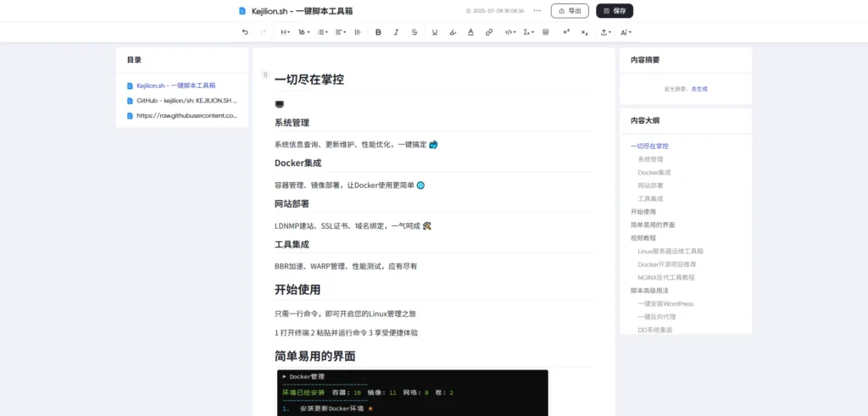Screen dimensions: 868x416
Task: Click the Docker集成 heading in document
Action: (x=298, y=164)
